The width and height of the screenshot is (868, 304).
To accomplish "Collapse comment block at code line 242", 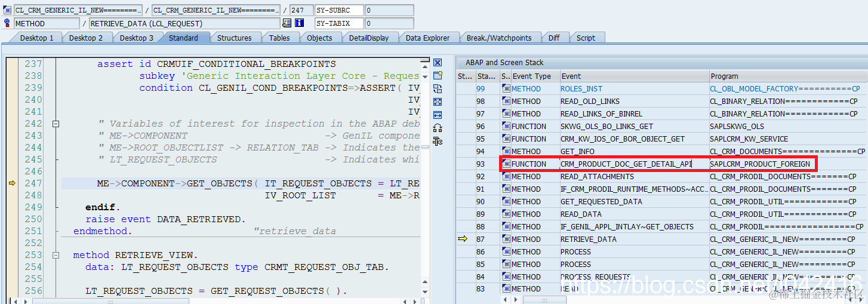I will 56,124.
